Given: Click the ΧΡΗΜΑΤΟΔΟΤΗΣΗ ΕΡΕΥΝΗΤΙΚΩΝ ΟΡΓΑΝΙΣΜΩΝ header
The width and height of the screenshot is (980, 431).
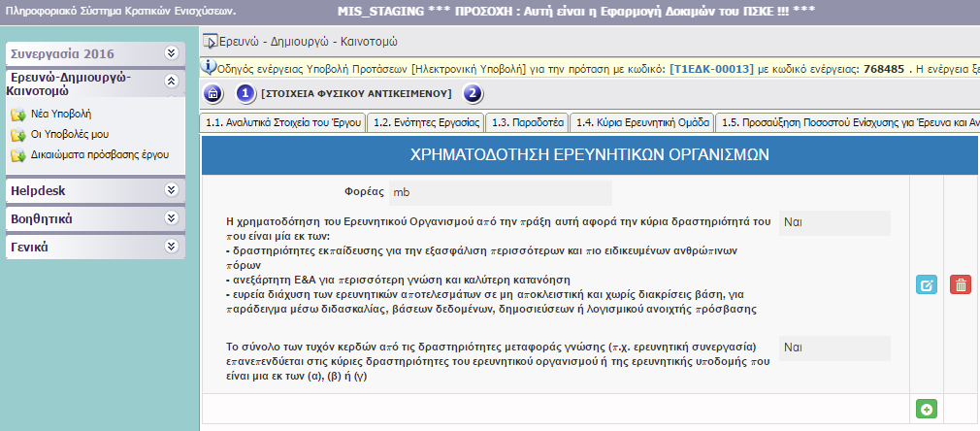Looking at the screenshot, I should pos(589,155).
